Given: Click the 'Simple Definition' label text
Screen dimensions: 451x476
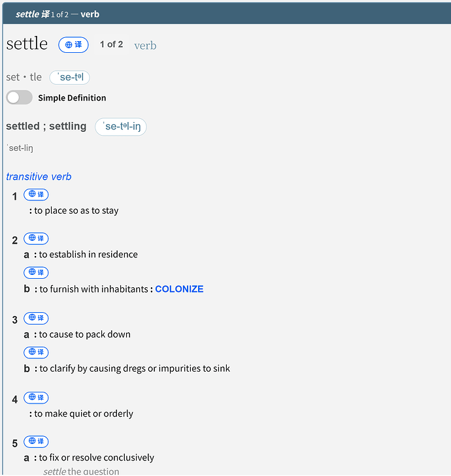Looking at the screenshot, I should pos(72,98).
